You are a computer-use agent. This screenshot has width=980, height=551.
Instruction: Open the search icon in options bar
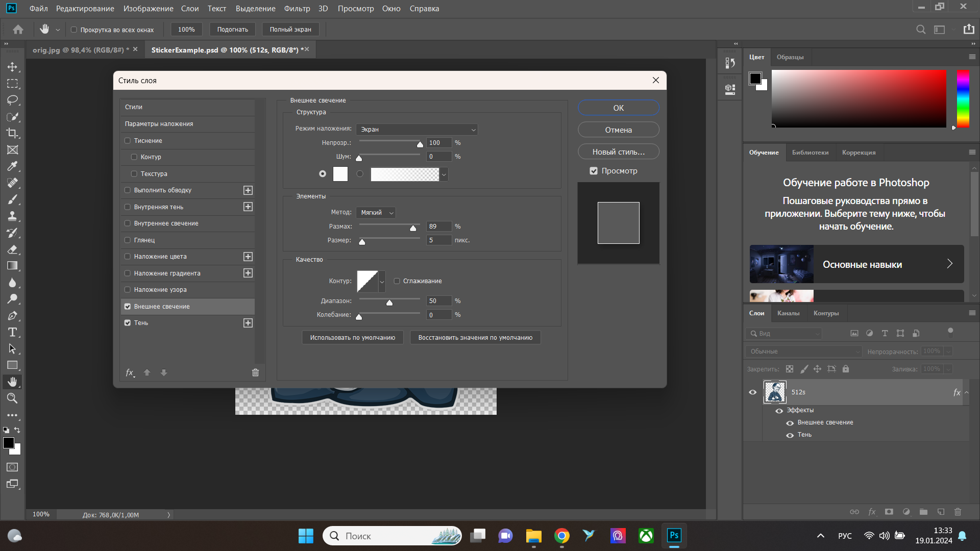921,30
